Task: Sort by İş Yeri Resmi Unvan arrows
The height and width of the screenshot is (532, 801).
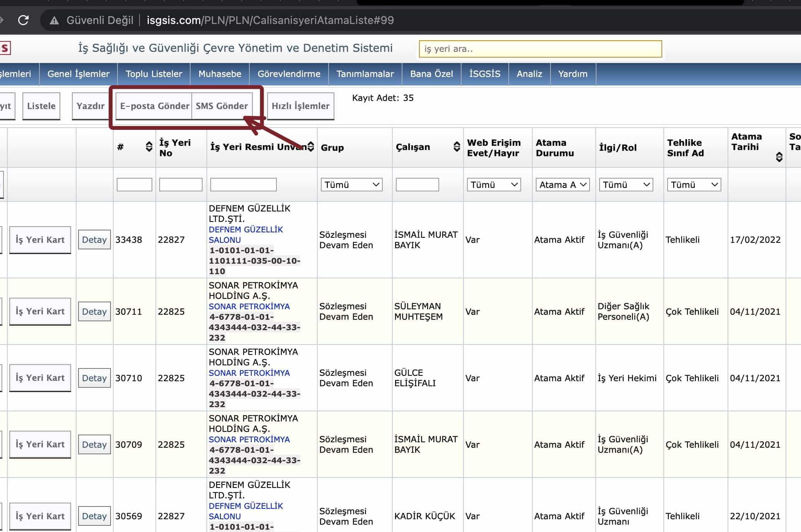Action: tap(311, 147)
